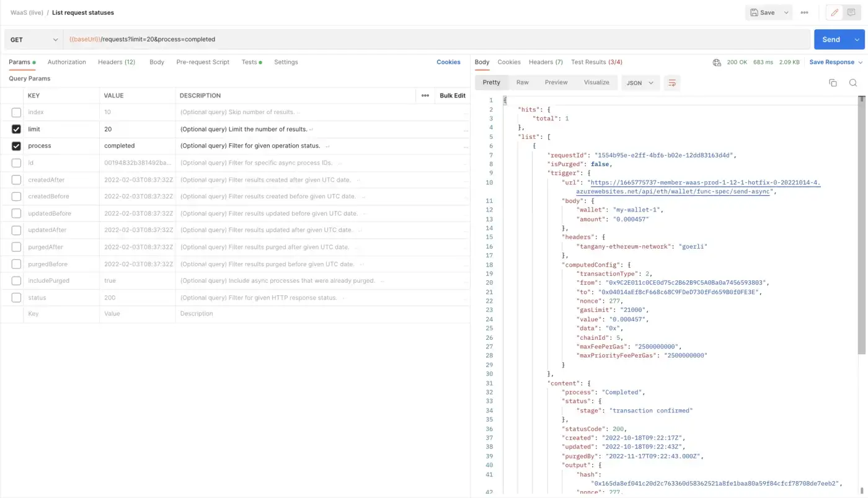Open the JSON format dropdown
Viewport: 868px width, 498px height.
640,82
